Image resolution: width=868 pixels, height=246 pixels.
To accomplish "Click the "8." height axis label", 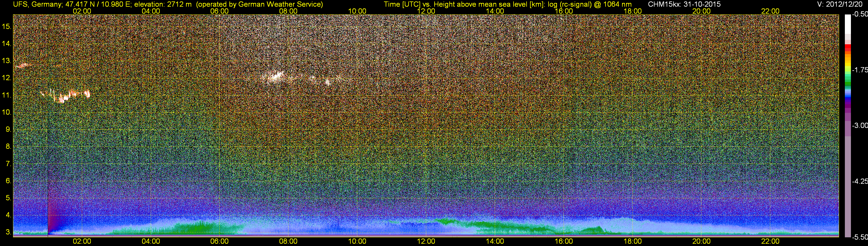I will pos(9,147).
